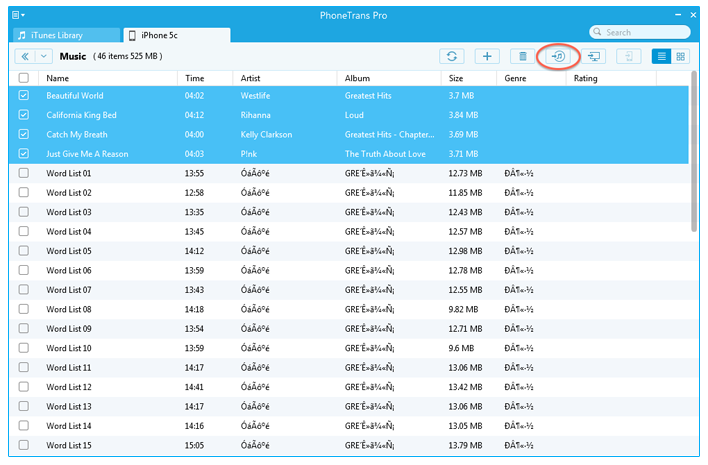
Task: Toggle the select-all checkbox in the header
Action: 24,78
